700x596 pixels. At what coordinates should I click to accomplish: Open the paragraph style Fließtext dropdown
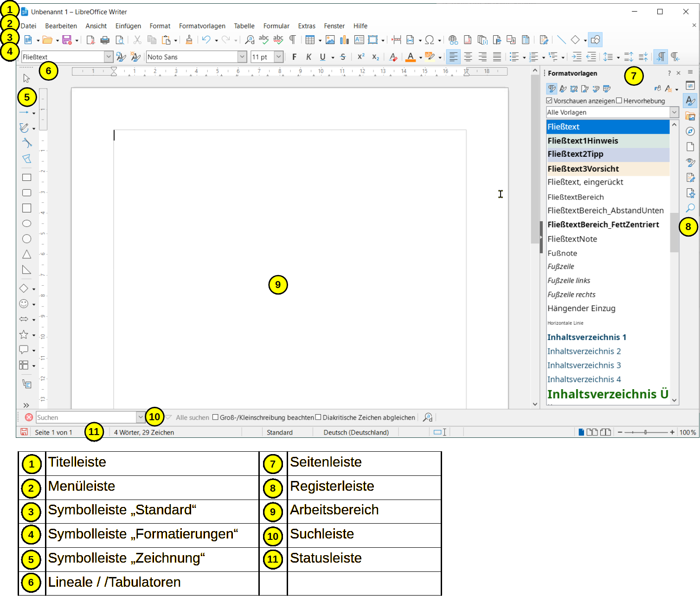(x=109, y=57)
